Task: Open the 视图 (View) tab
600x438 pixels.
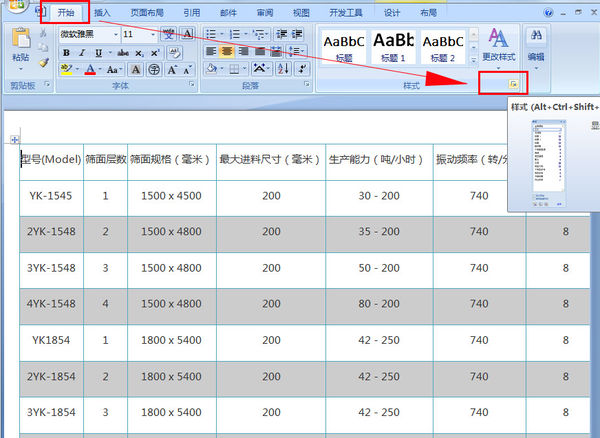Action: click(x=301, y=13)
